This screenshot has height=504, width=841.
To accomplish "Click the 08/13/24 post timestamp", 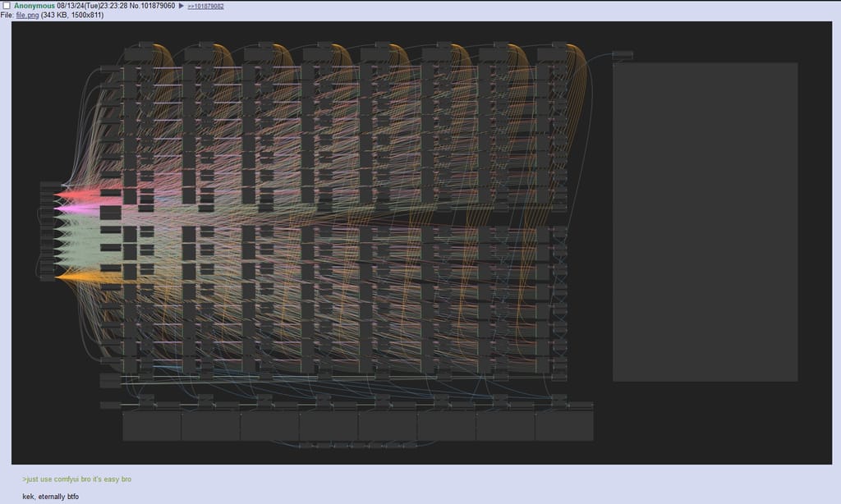I will [92, 6].
